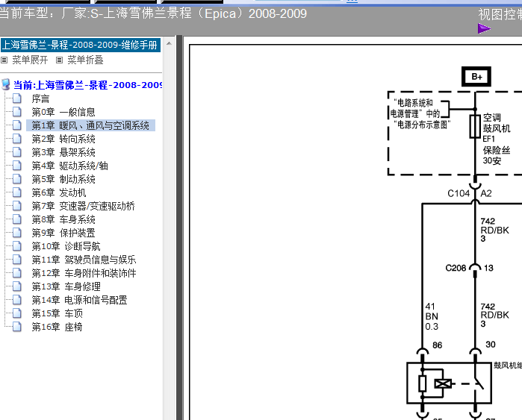Open 第13章 车身修理

click(66, 286)
